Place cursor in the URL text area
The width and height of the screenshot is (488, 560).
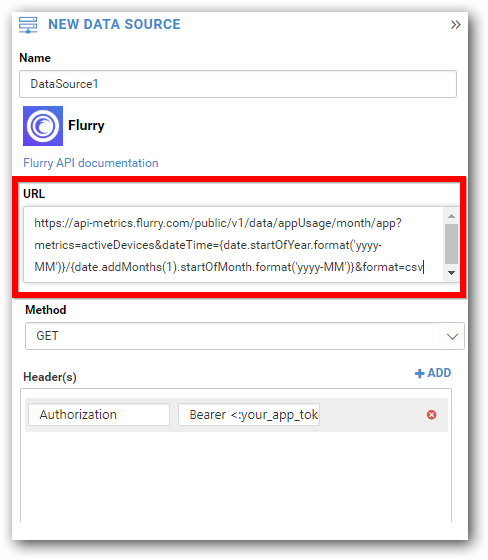coord(233,245)
